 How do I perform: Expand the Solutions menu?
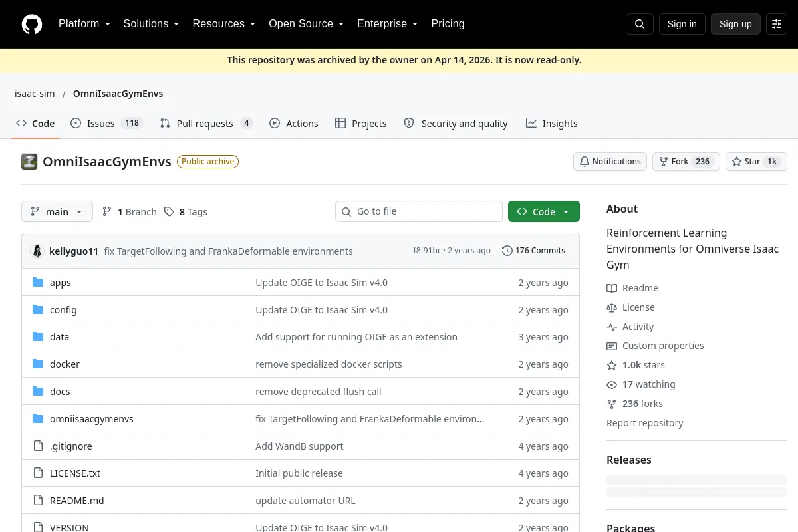(151, 24)
